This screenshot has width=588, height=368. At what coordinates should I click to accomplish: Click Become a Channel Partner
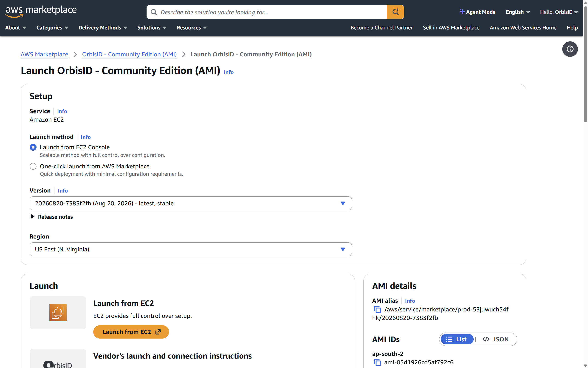(x=381, y=28)
